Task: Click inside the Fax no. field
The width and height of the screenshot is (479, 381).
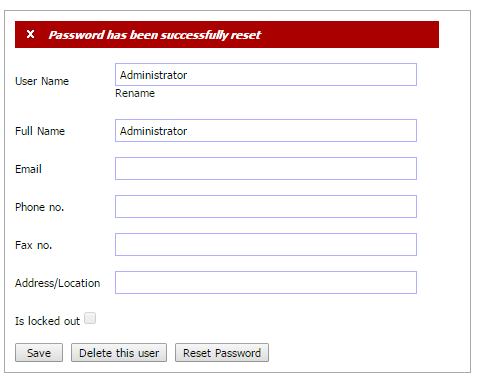Action: point(266,245)
